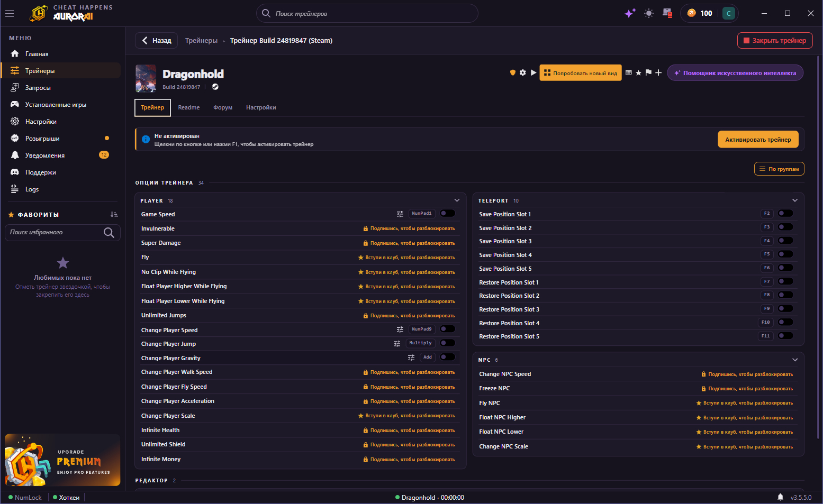The height and width of the screenshot is (504, 823).
Task: Click Закрыть трейнер button
Action: [x=775, y=41]
